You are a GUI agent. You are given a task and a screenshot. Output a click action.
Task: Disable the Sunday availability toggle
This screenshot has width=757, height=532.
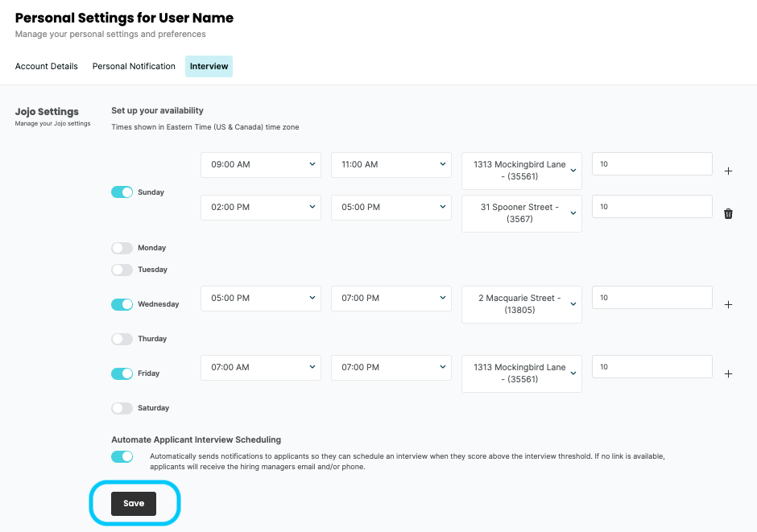click(122, 192)
